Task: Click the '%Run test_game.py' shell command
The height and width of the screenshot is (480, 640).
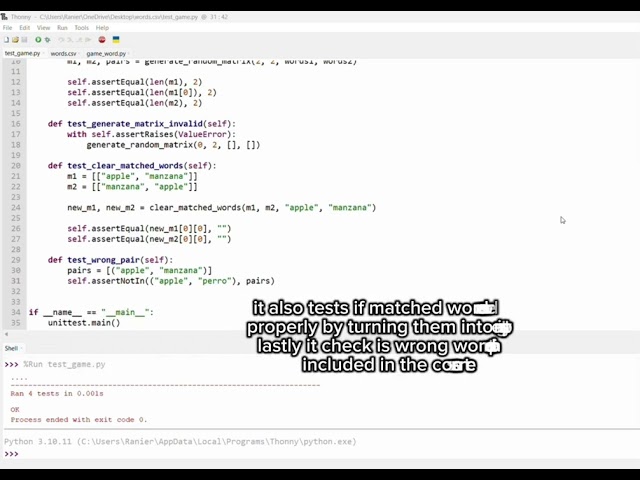Action: (x=64, y=364)
